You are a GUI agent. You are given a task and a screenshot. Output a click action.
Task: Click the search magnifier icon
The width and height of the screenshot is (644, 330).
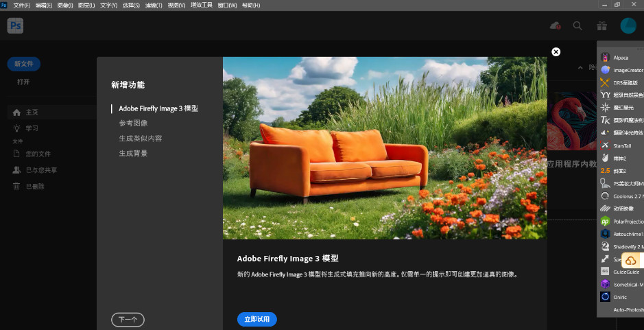[577, 25]
